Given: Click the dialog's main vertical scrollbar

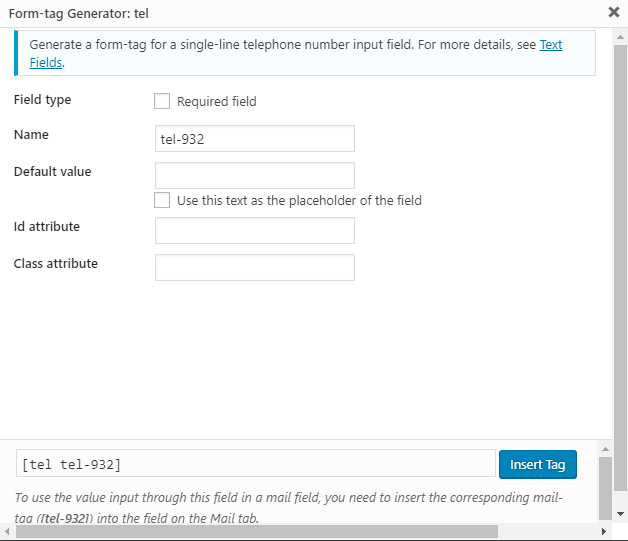Looking at the screenshot, I should [620, 200].
